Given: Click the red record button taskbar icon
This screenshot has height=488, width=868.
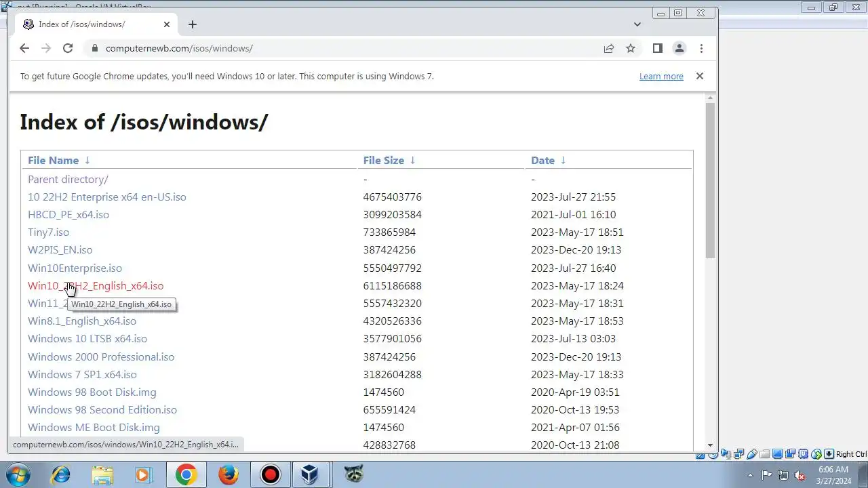Looking at the screenshot, I should [270, 474].
